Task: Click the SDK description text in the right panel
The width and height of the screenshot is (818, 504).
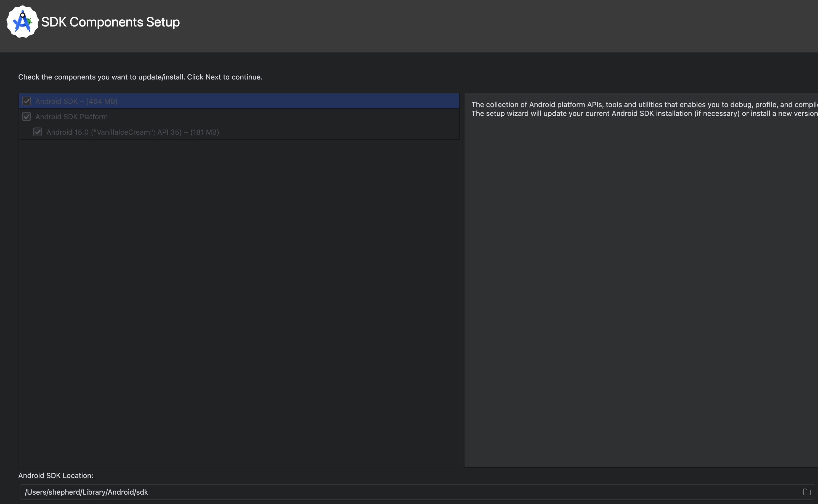Action: coord(644,109)
